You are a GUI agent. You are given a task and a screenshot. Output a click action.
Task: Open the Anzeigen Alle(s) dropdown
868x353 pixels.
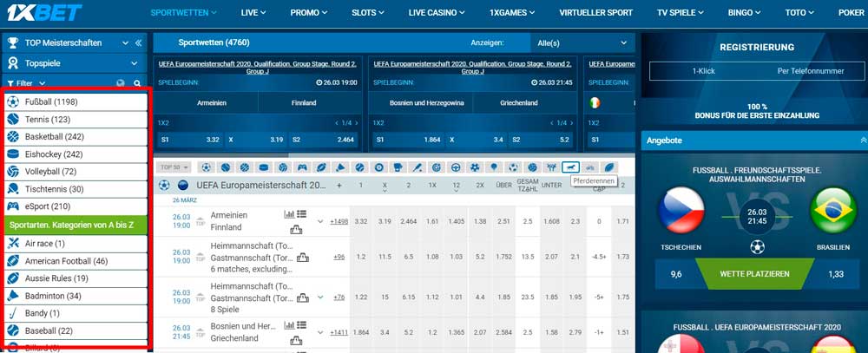[x=582, y=42]
